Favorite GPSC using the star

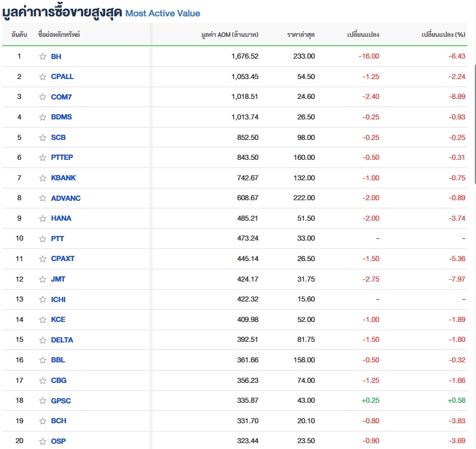click(43, 401)
